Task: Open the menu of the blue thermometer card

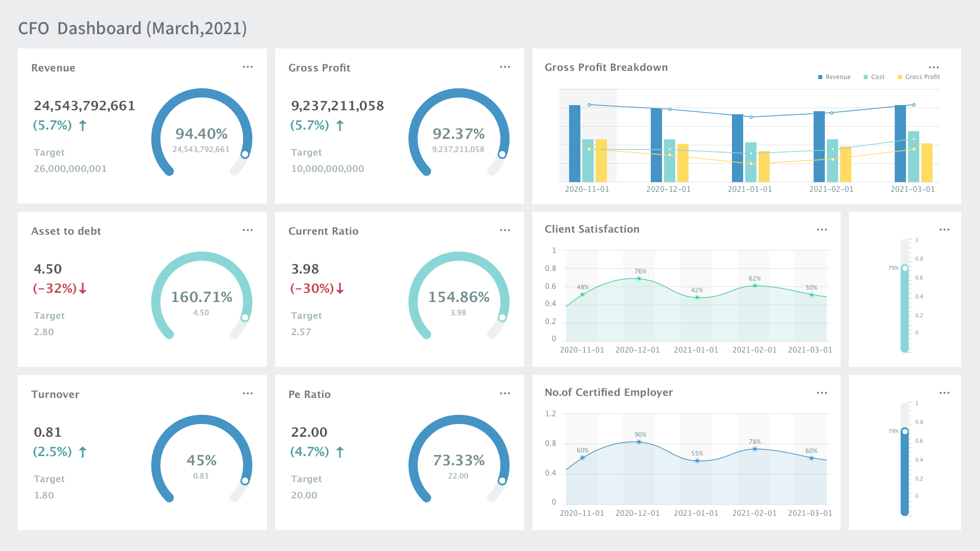Action: (944, 393)
